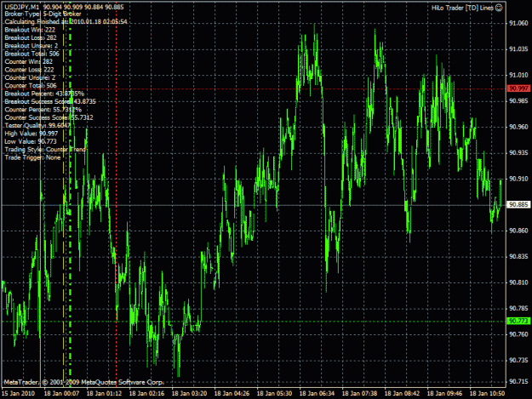Click the 90.860 price scale label
The height and width of the screenshot is (399, 532).
[x=518, y=231]
